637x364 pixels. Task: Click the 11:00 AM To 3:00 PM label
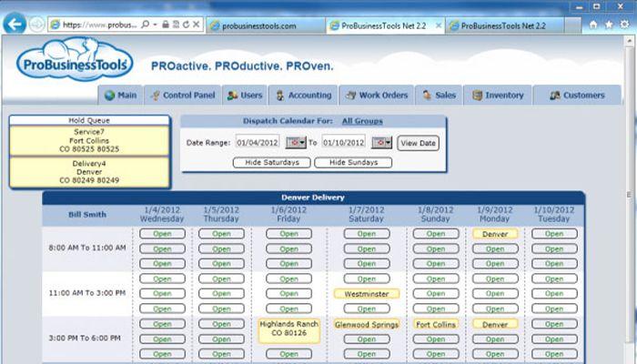[87, 293]
